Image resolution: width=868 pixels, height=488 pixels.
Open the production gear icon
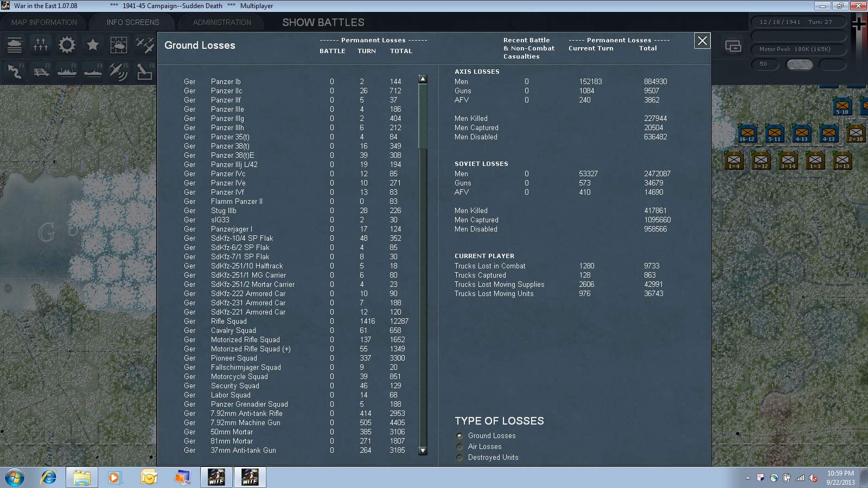(67, 45)
